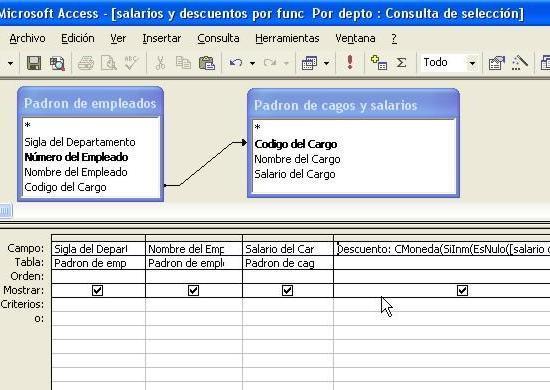Select 'Sigla del Departamento' field in table
The image size is (550, 390).
point(80,142)
